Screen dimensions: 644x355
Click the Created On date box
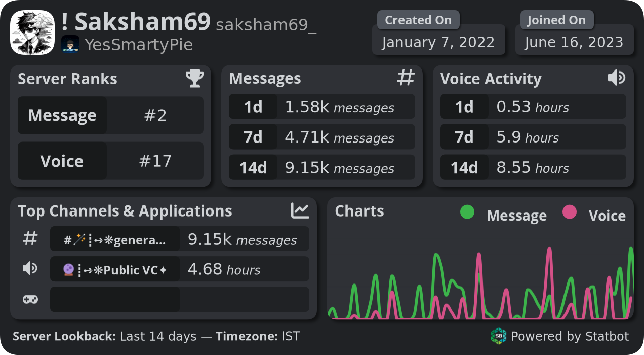pos(439,41)
